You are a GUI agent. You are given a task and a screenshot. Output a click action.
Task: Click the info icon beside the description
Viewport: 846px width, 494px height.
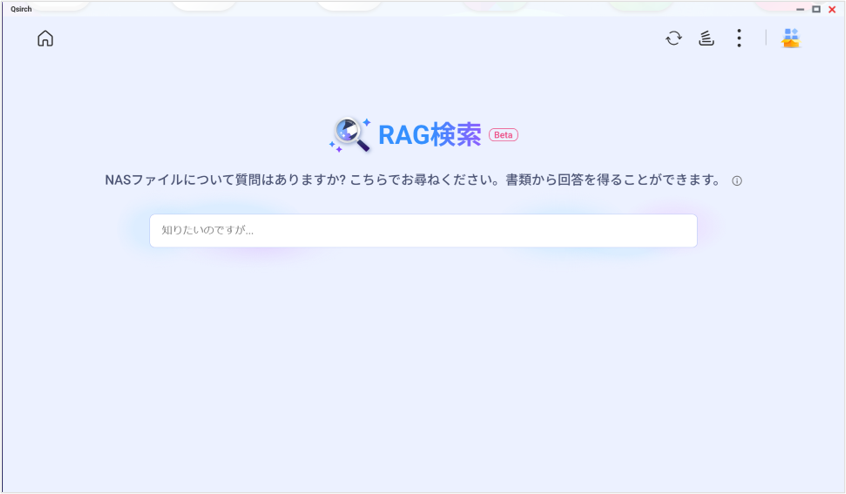[737, 182]
